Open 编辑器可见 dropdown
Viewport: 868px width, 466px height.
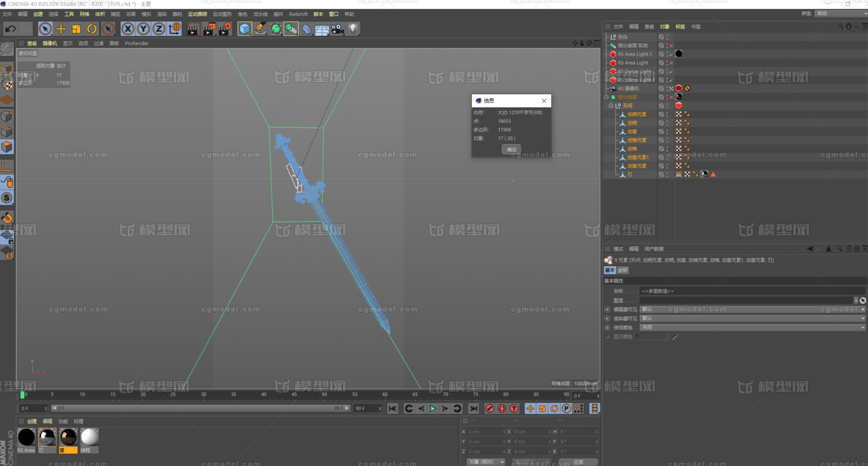tap(753, 309)
